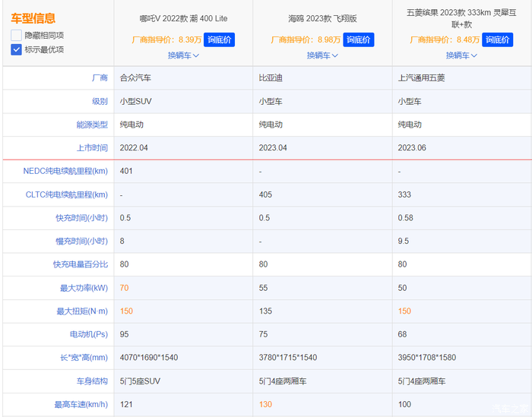532x417 pixels.
Task: Click 上汽通用五菱 manufacturer cell
Action: 422,78
